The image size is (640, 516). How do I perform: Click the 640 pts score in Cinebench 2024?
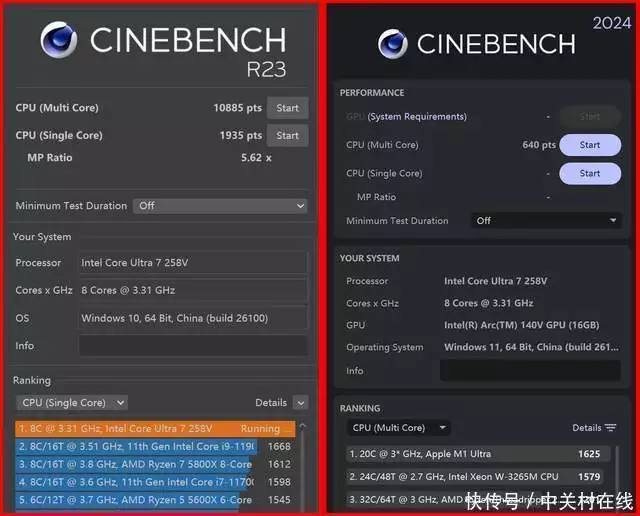(539, 145)
